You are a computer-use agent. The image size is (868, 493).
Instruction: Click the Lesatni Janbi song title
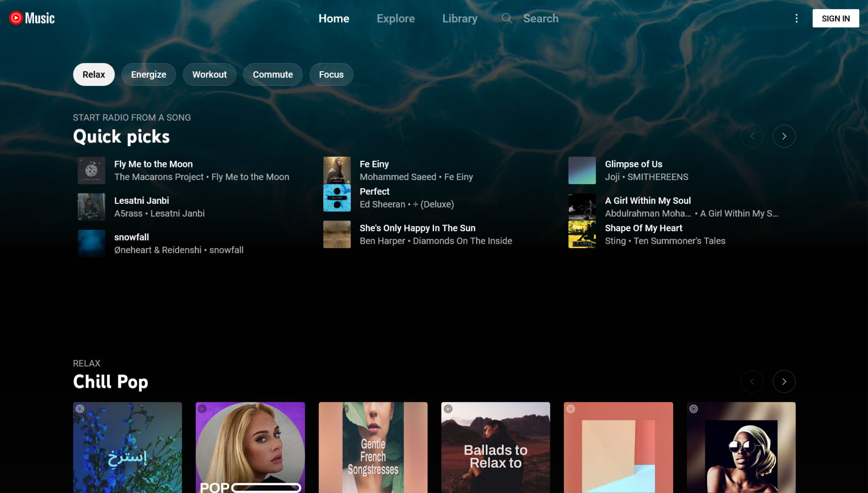(141, 201)
